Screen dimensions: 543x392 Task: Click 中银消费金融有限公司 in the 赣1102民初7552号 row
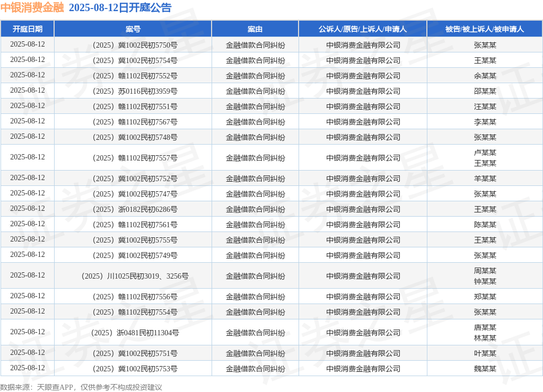[363, 76]
